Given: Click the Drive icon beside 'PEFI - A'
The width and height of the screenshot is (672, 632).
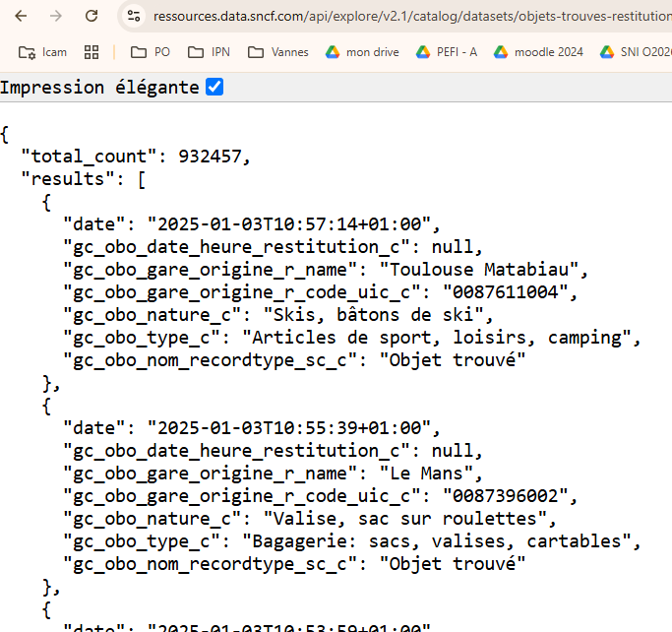Looking at the screenshot, I should [x=422, y=52].
